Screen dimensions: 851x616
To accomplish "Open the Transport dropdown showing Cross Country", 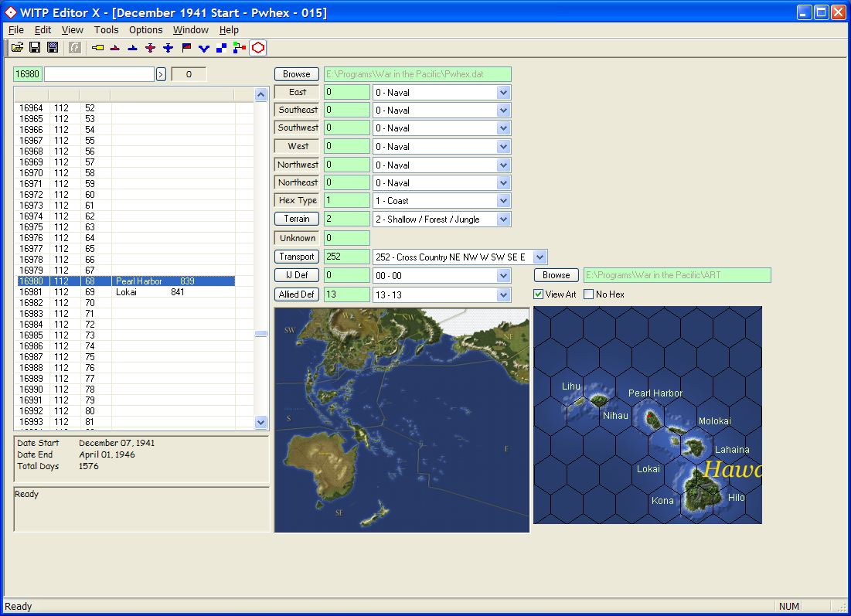I will 540,257.
